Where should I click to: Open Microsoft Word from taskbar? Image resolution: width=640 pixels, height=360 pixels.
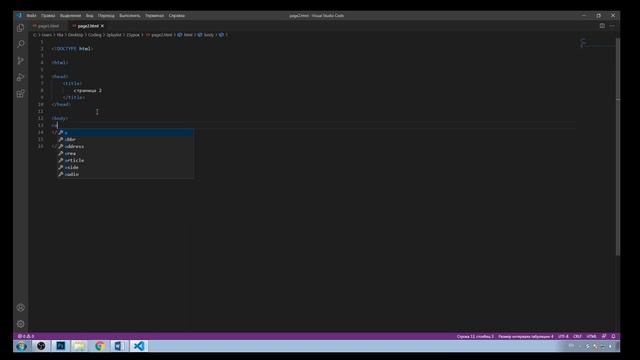click(119, 346)
